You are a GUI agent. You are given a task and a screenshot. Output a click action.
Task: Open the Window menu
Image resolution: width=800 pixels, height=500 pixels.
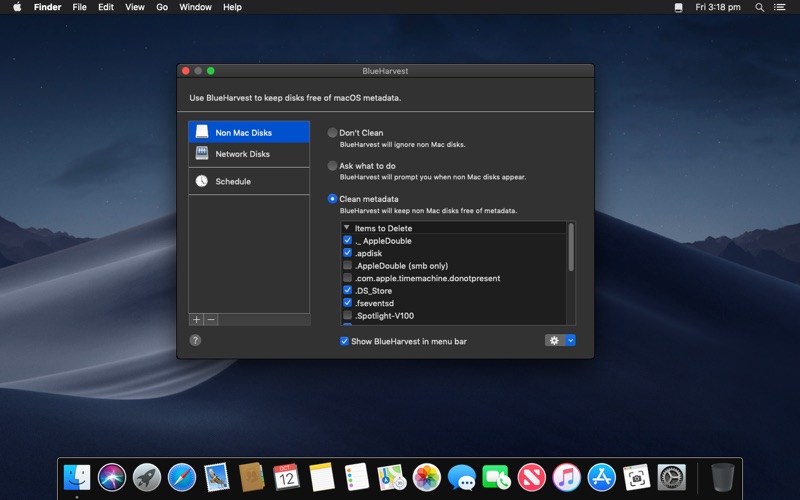coord(195,7)
